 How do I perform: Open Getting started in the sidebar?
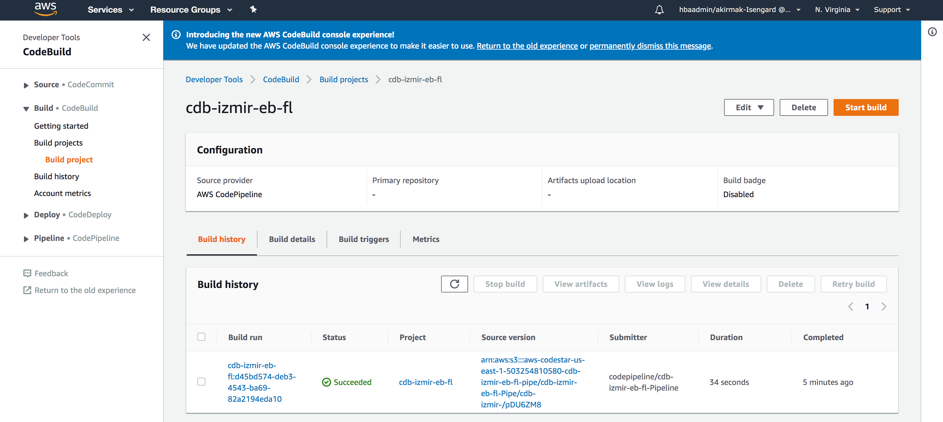click(x=61, y=126)
